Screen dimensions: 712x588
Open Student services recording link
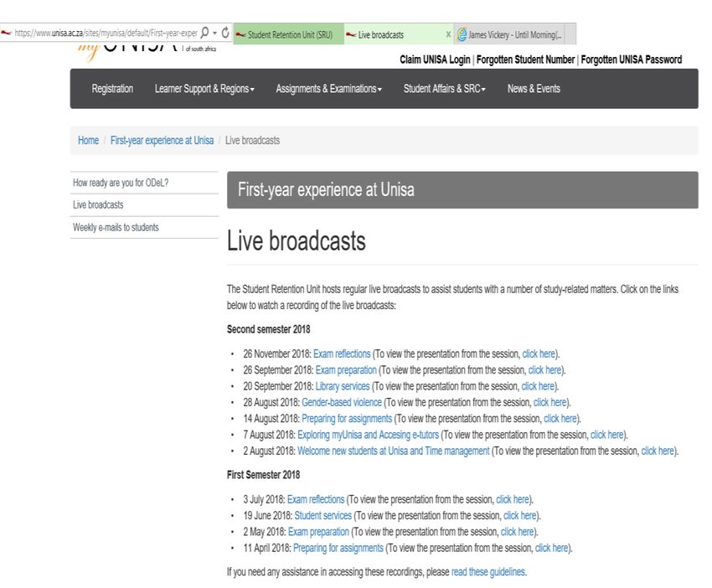pyautogui.click(x=322, y=516)
